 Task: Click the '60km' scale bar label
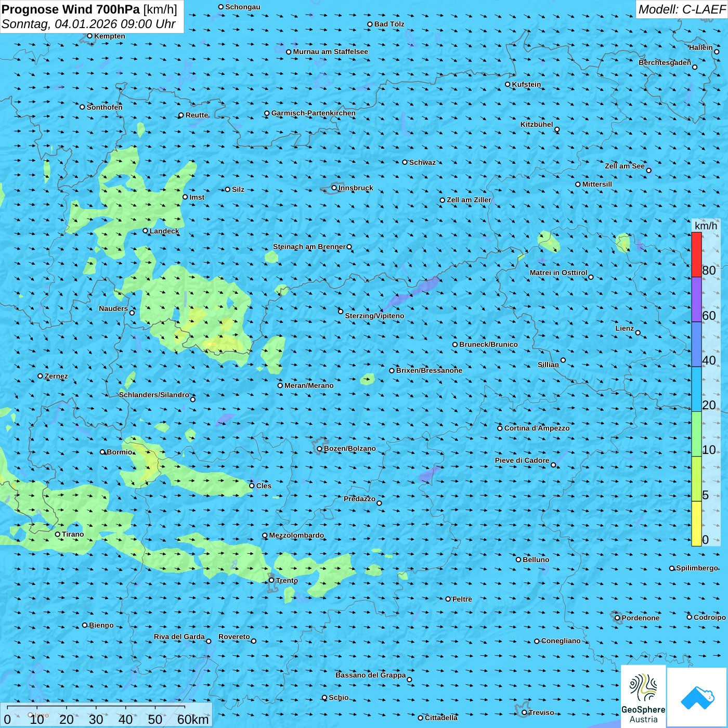193,719
